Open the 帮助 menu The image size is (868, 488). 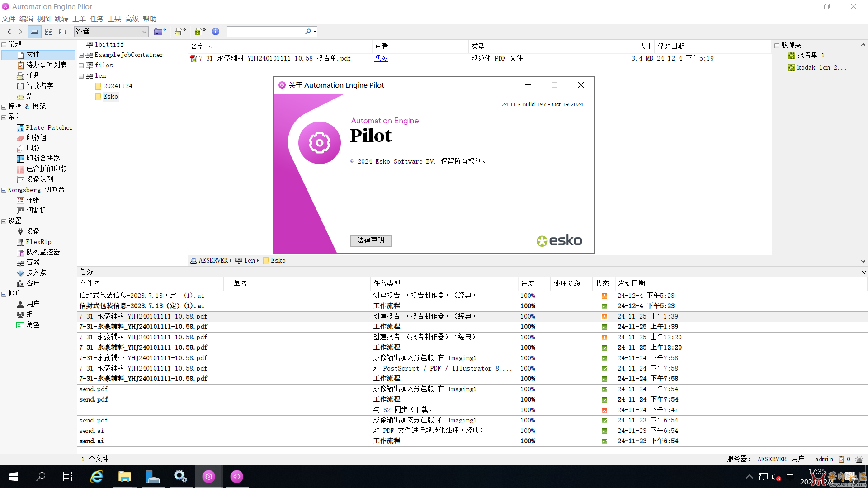[x=150, y=19]
